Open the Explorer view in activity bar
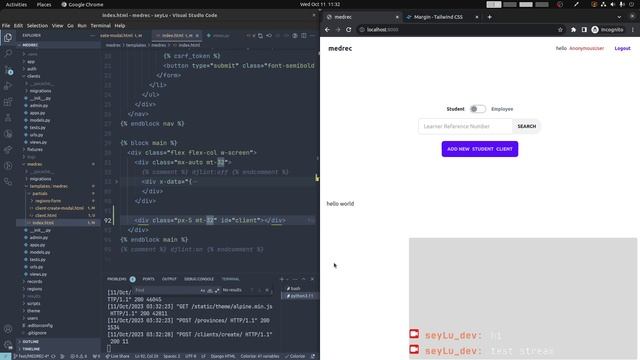 click(x=8, y=38)
